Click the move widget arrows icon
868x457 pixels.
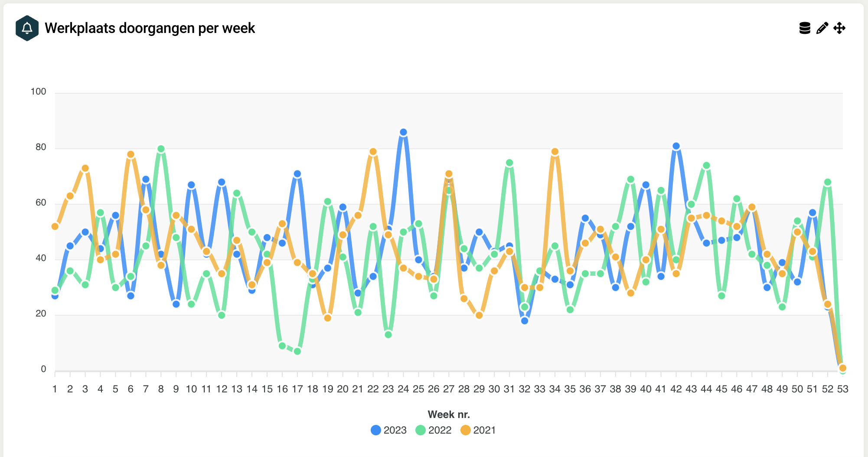(839, 28)
